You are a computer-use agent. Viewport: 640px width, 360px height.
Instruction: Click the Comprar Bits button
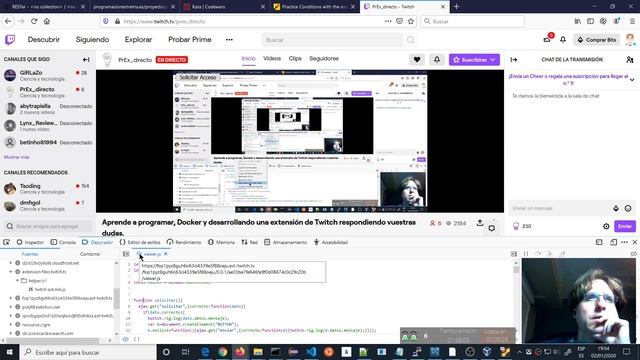pyautogui.click(x=596, y=40)
